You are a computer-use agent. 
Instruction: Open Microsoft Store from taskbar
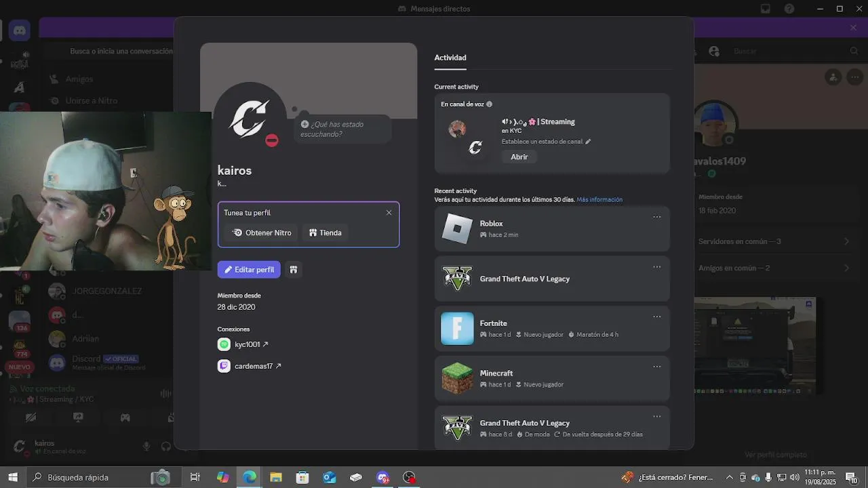coord(302,477)
